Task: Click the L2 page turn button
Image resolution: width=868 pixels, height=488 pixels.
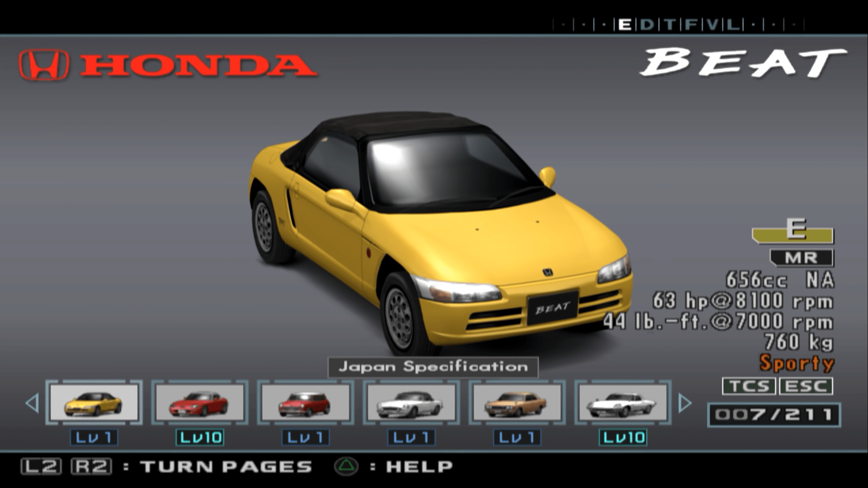Action: 41,466
